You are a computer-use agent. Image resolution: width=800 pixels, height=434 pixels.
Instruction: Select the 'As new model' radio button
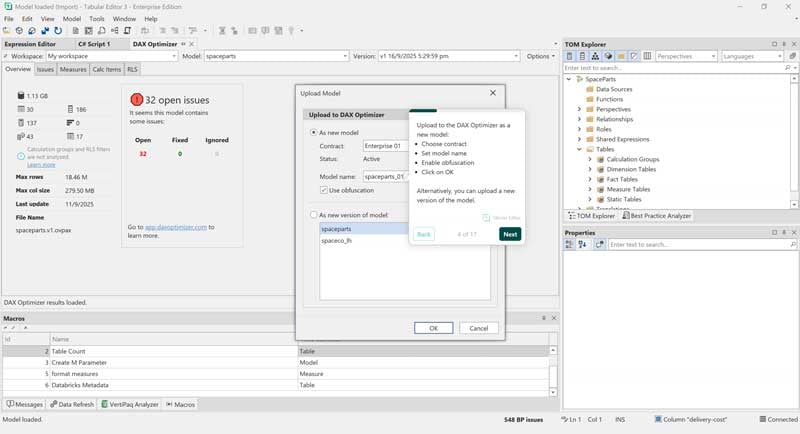pyautogui.click(x=314, y=133)
